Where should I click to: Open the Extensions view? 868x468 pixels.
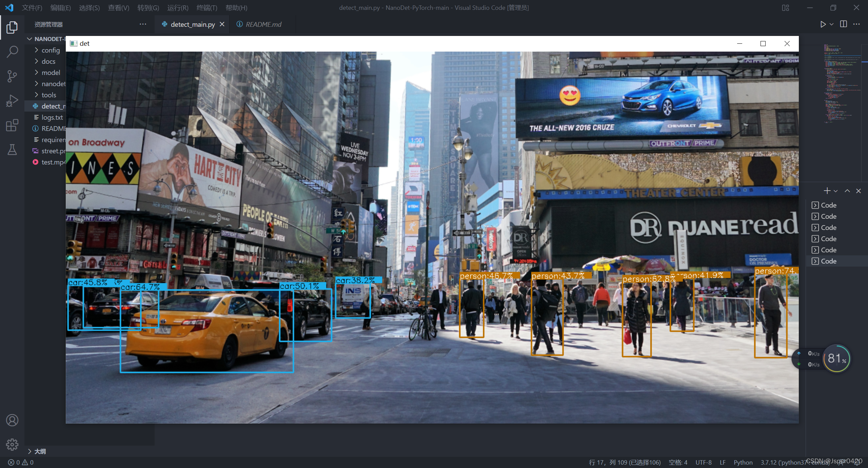click(12, 125)
